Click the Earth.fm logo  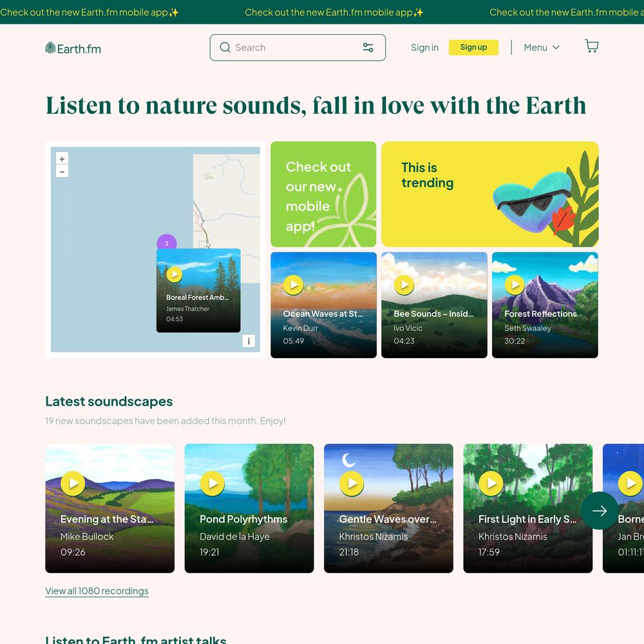[73, 48]
